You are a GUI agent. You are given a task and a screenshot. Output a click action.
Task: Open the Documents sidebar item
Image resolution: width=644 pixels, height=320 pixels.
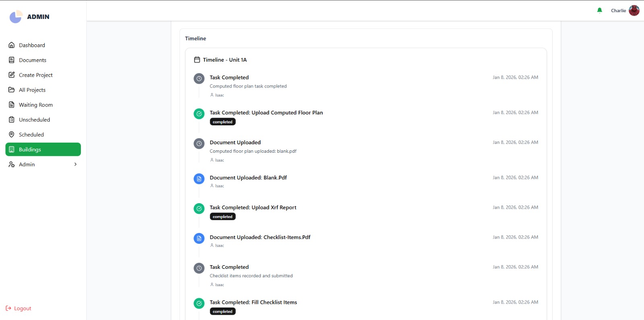pyautogui.click(x=43, y=60)
